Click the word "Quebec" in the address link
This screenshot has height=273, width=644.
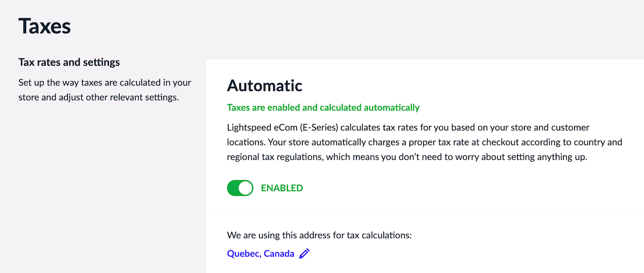coord(242,253)
